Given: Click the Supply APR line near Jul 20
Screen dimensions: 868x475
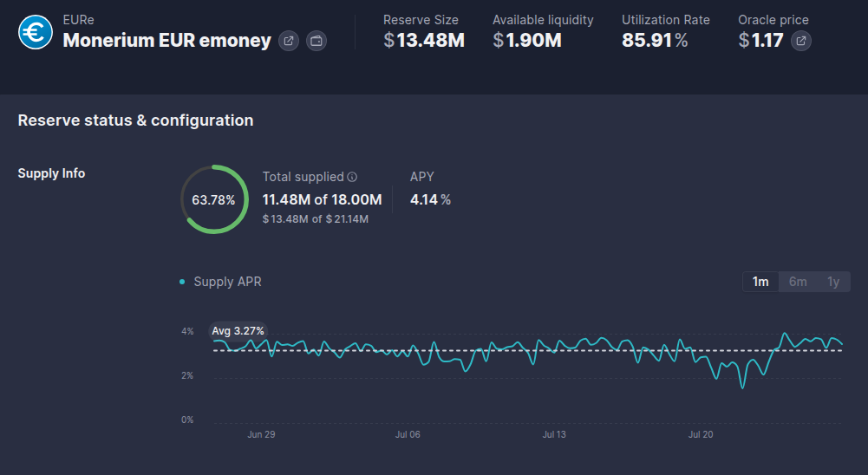Looking at the screenshot, I should pos(702,359).
